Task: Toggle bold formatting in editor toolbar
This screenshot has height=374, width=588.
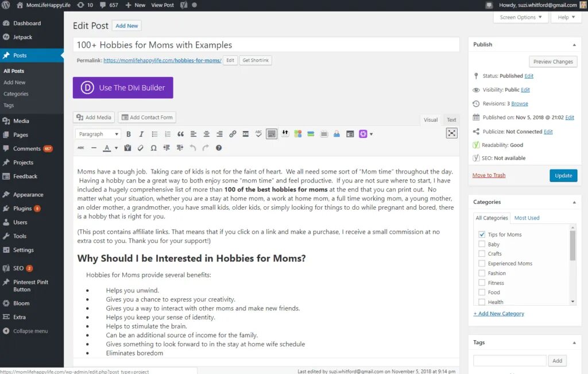Action: pos(128,134)
